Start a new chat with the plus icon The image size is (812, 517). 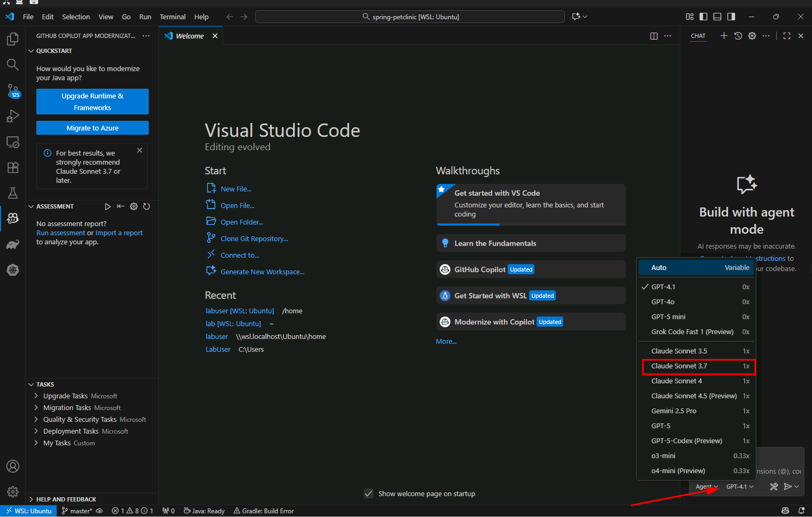pos(724,36)
